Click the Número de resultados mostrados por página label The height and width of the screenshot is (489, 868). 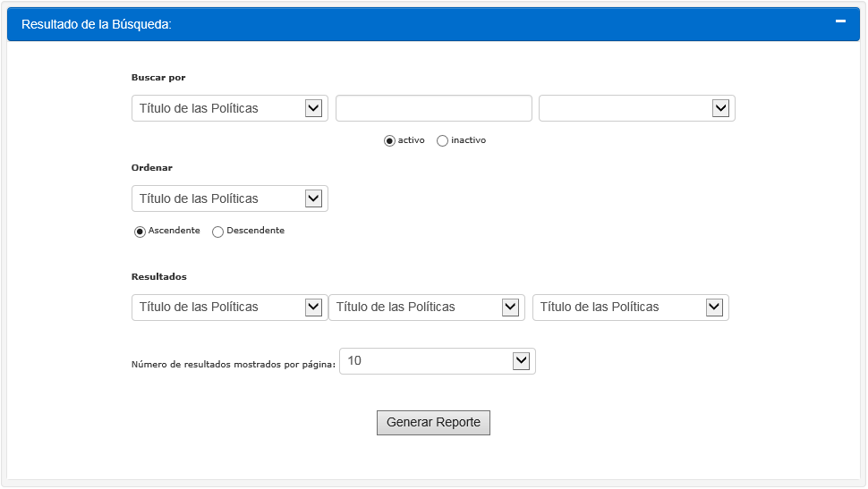(233, 365)
